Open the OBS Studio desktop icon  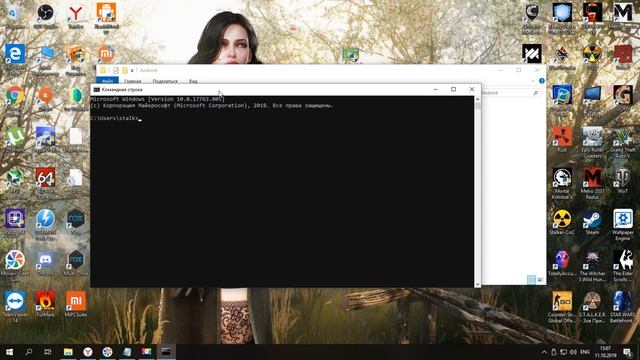[x=45, y=16]
